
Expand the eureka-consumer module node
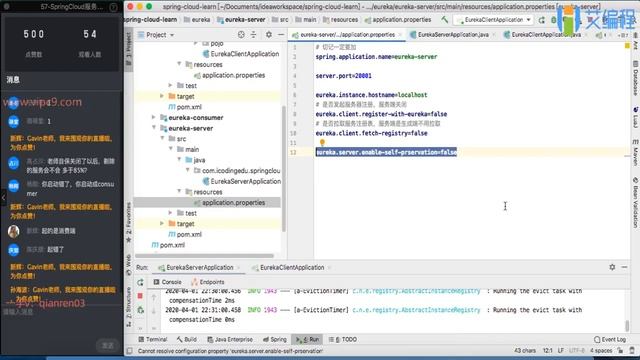pos(154,117)
